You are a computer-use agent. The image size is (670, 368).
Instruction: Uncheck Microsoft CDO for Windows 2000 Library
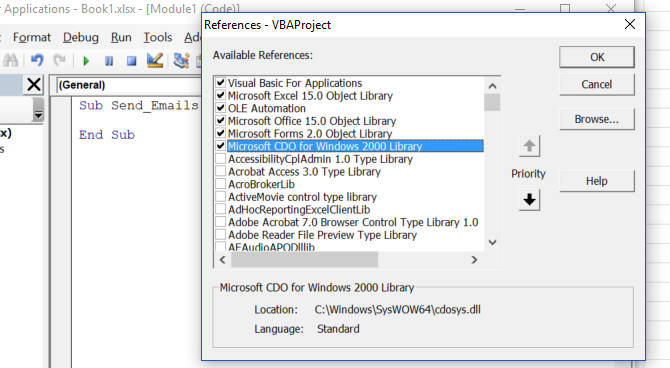[220, 146]
